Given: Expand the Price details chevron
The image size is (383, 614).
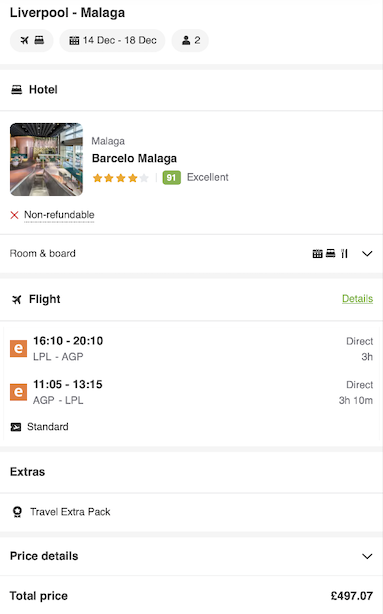Looking at the screenshot, I should click(367, 556).
